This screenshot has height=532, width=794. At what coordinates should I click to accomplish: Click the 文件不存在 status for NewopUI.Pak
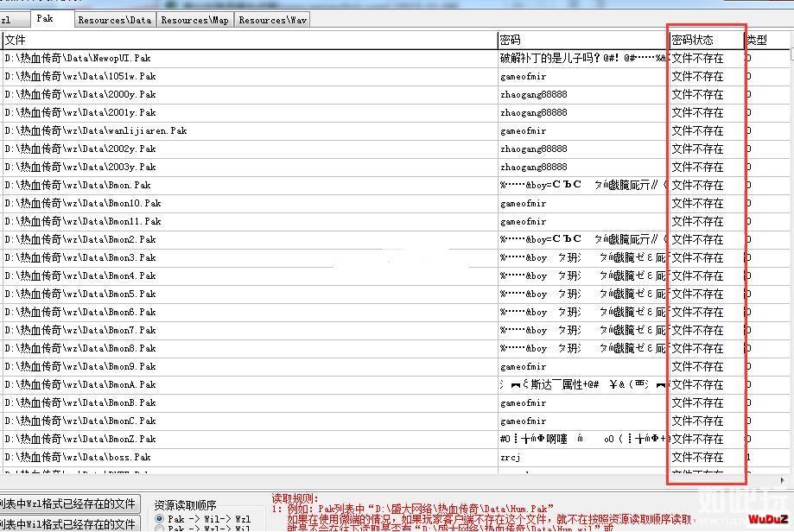point(697,58)
